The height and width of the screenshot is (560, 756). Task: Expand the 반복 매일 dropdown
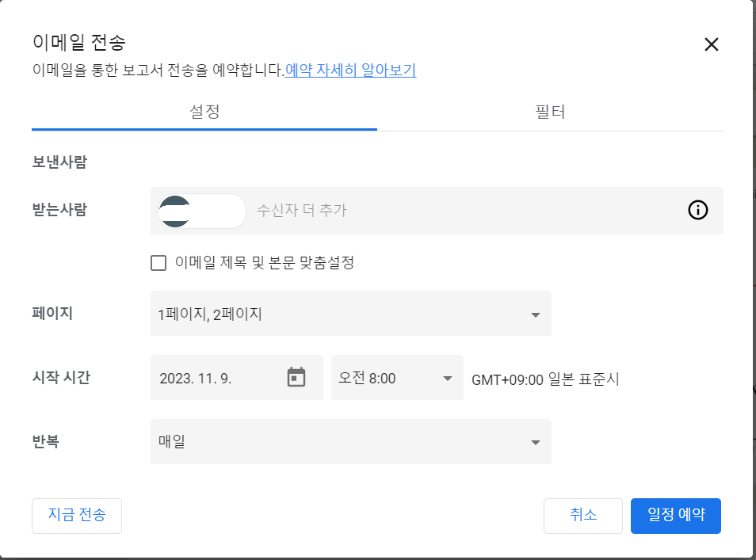click(x=350, y=441)
